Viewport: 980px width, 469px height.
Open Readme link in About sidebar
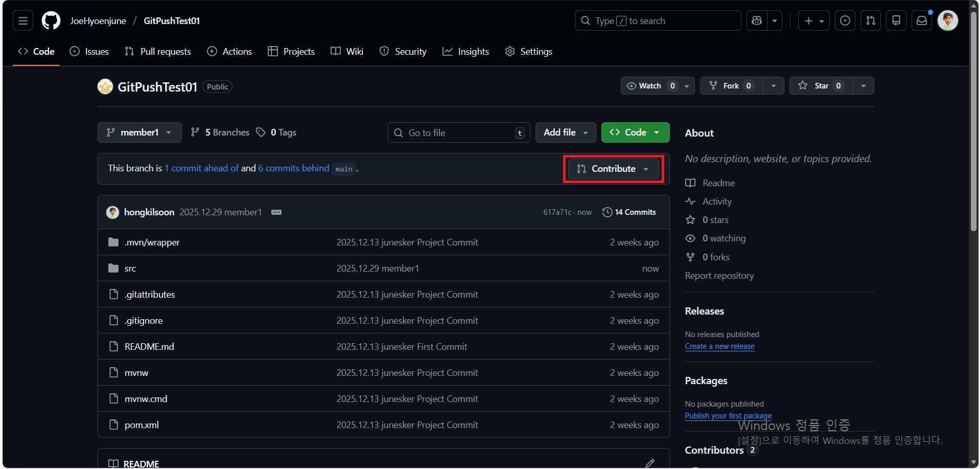(710, 183)
